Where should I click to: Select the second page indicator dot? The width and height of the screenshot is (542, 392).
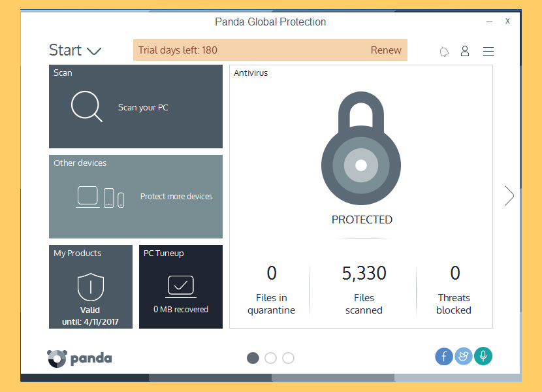[270, 358]
